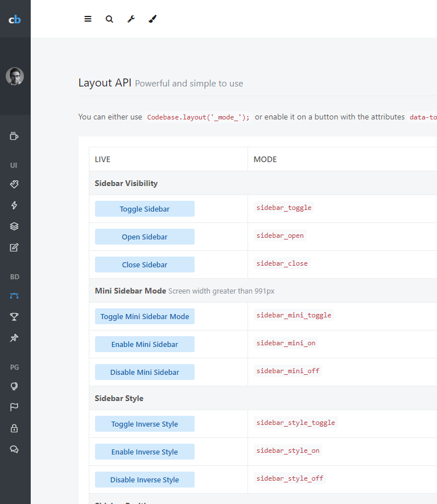Click the hamburger menu icon in the header

(88, 19)
